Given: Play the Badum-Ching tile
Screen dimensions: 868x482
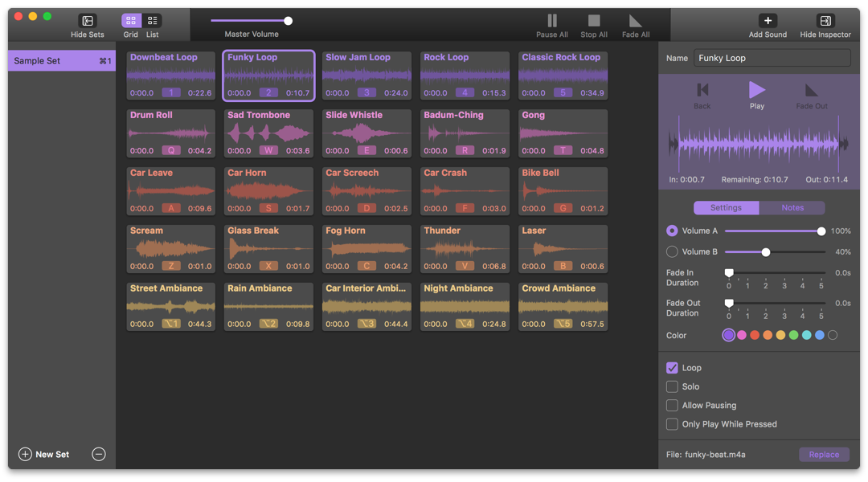Looking at the screenshot, I should tap(465, 133).
